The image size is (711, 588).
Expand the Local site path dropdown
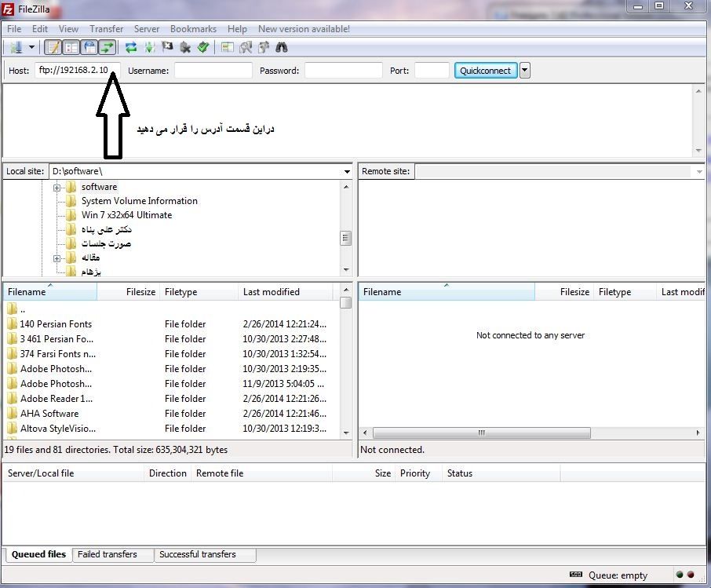(347, 171)
